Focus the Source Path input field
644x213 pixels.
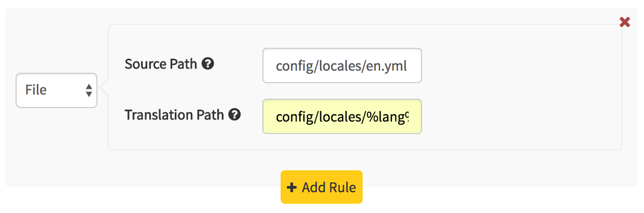(x=342, y=65)
